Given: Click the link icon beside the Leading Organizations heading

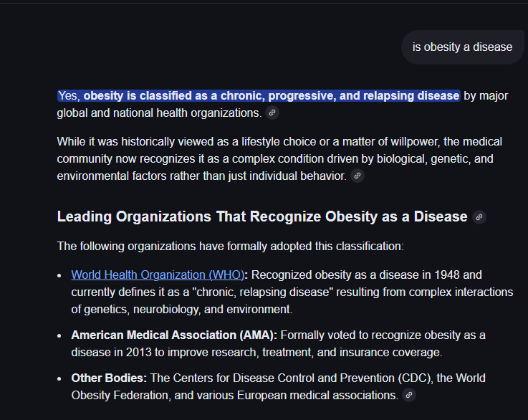Looking at the screenshot, I should pyautogui.click(x=479, y=217).
